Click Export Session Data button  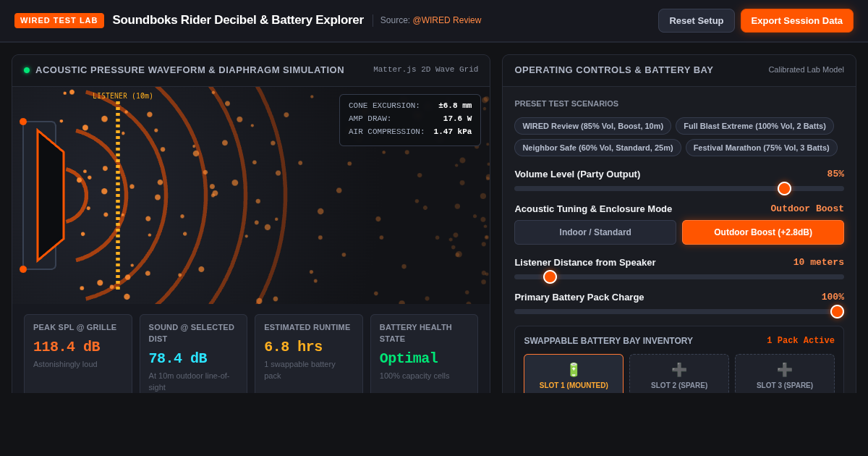click(797, 20)
